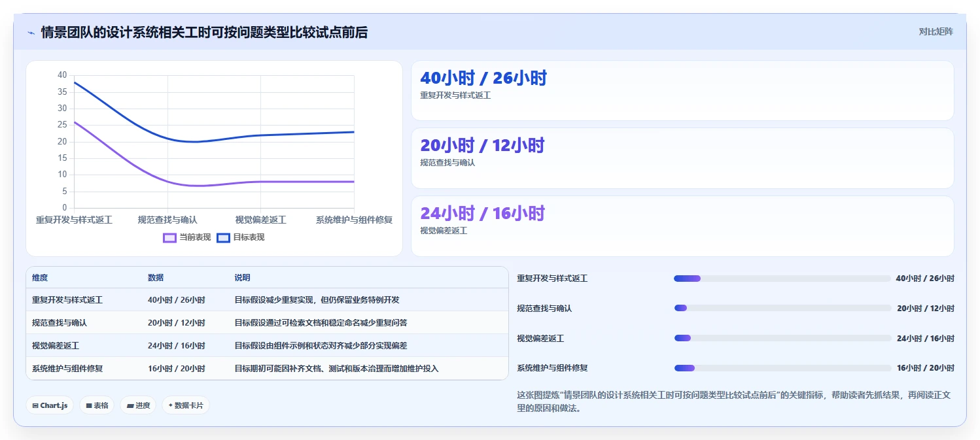Click chart axis label 系统维护与组件修复

(354, 220)
